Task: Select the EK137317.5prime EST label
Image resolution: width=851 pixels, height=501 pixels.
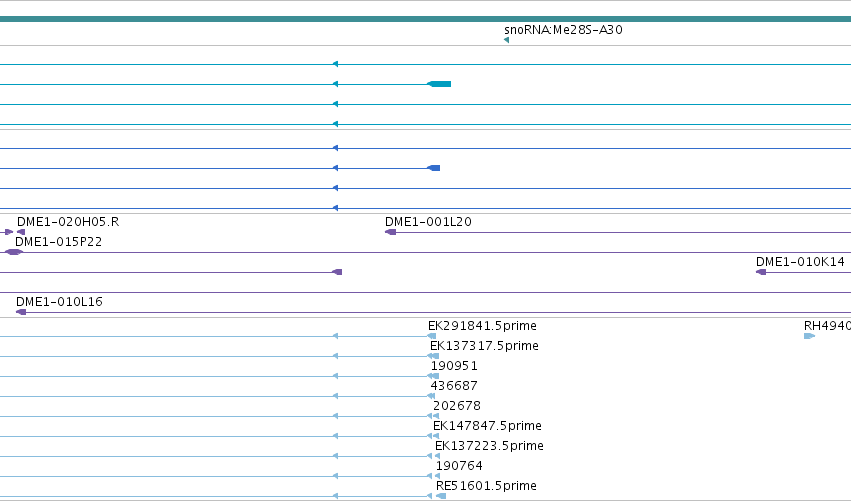Action: coord(484,346)
